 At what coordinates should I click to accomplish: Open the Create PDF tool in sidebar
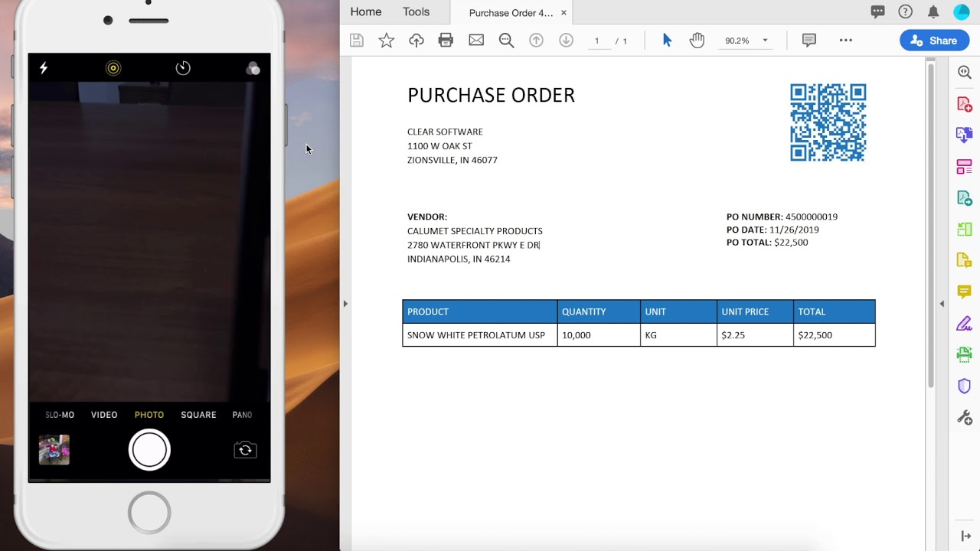(965, 104)
